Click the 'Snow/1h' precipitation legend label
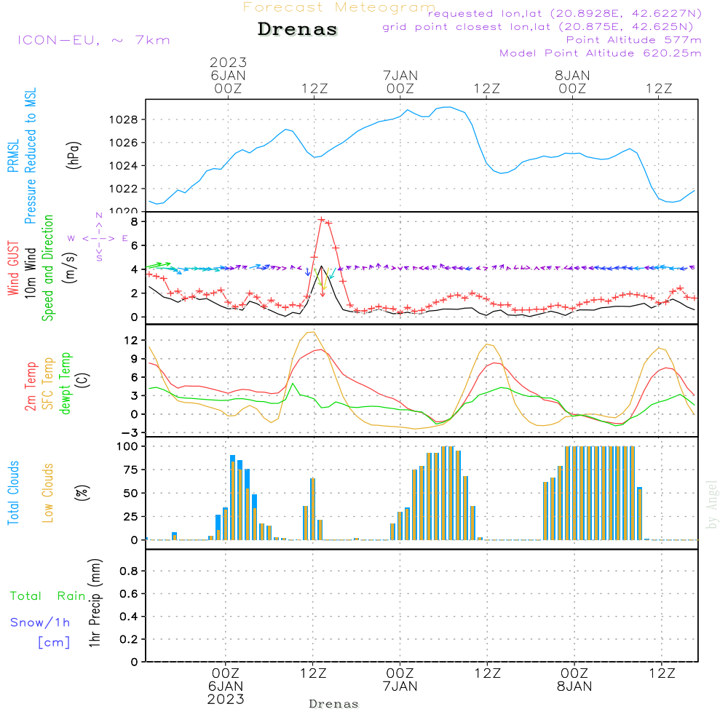This screenshot has height=728, width=728. [x=40, y=622]
